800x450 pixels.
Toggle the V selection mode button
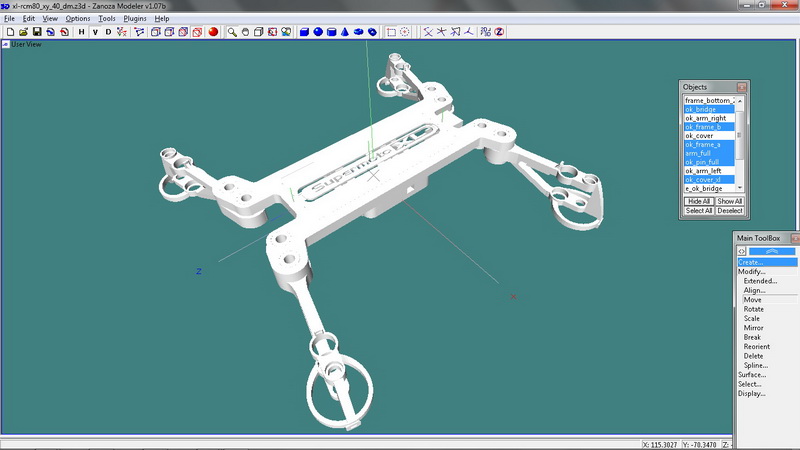click(x=95, y=32)
